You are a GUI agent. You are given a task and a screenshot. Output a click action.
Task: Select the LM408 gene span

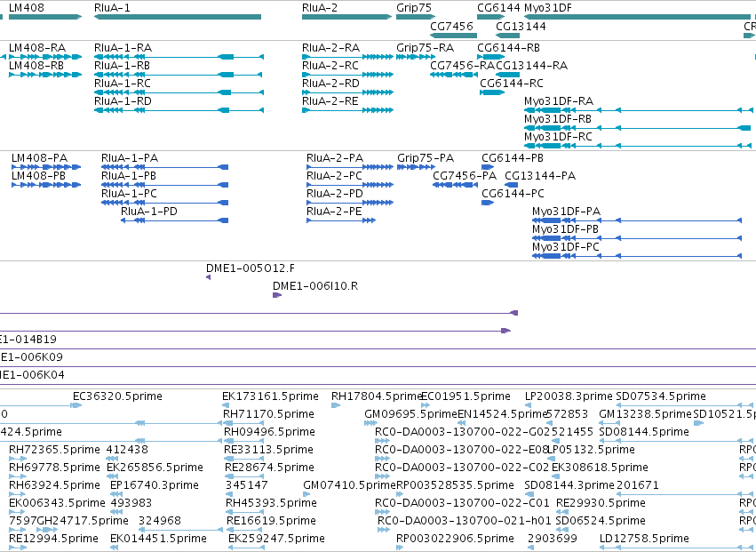tap(45, 17)
